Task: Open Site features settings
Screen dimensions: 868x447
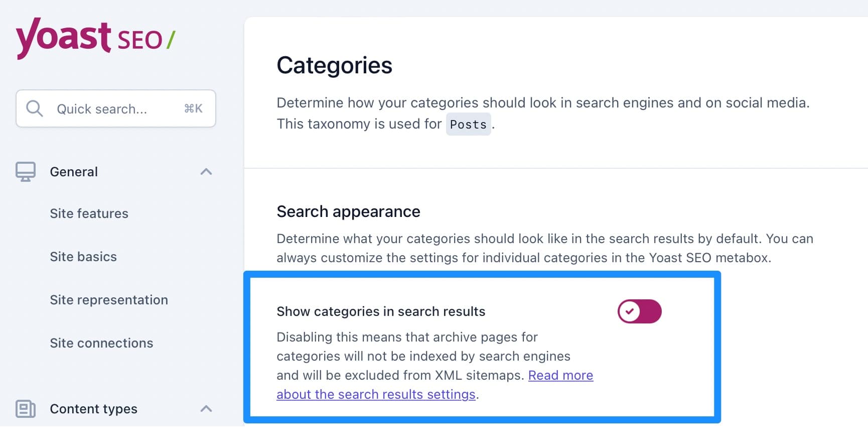Action: 89,213
